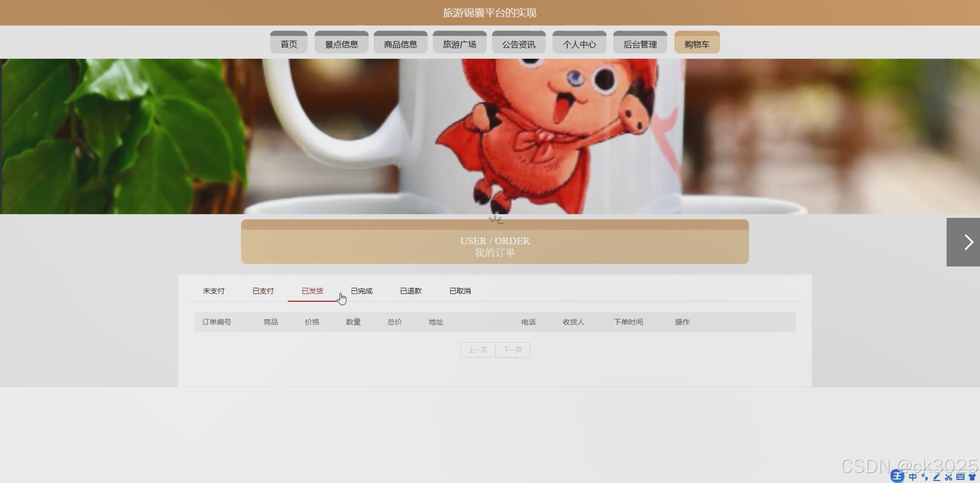Open 景点信息 navigation item

tap(341, 44)
